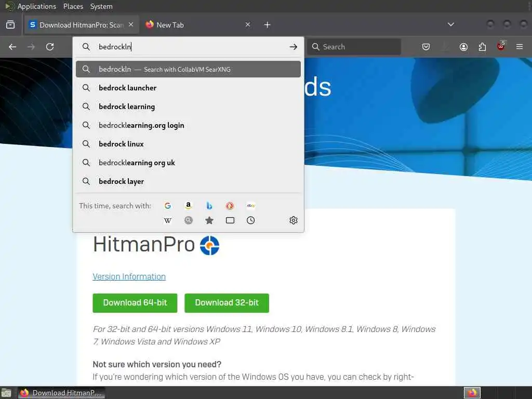Choose 'bedrock learning' suggestion
This screenshot has width=532, height=399.
188,107
